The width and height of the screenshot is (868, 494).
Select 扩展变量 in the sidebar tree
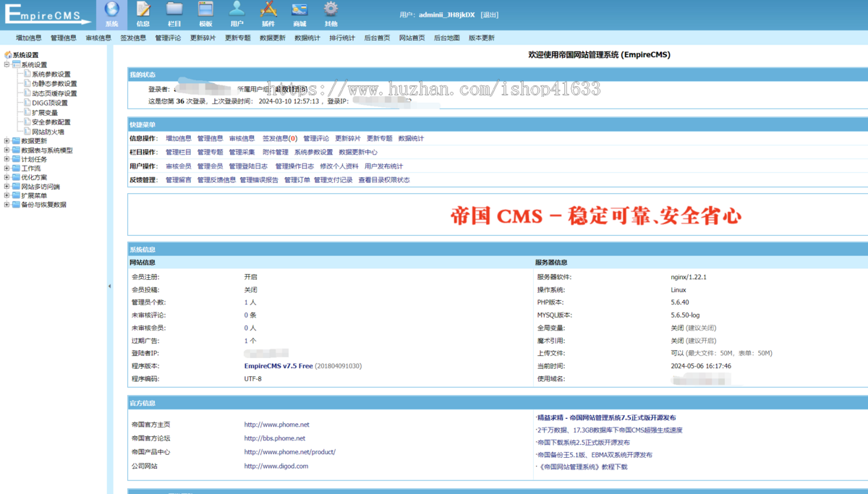pos(45,113)
